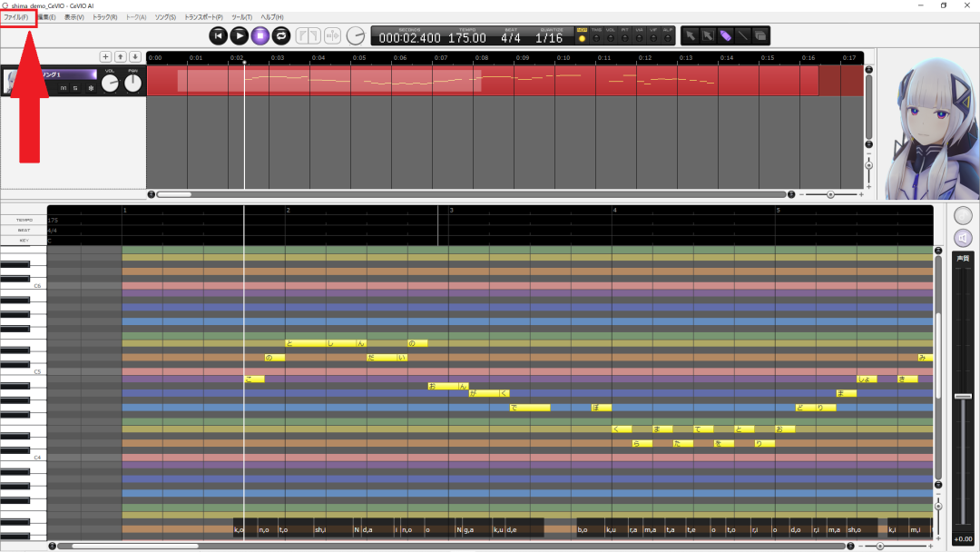Open the ツール(T) menu
This screenshot has width=980, height=552.
[241, 17]
